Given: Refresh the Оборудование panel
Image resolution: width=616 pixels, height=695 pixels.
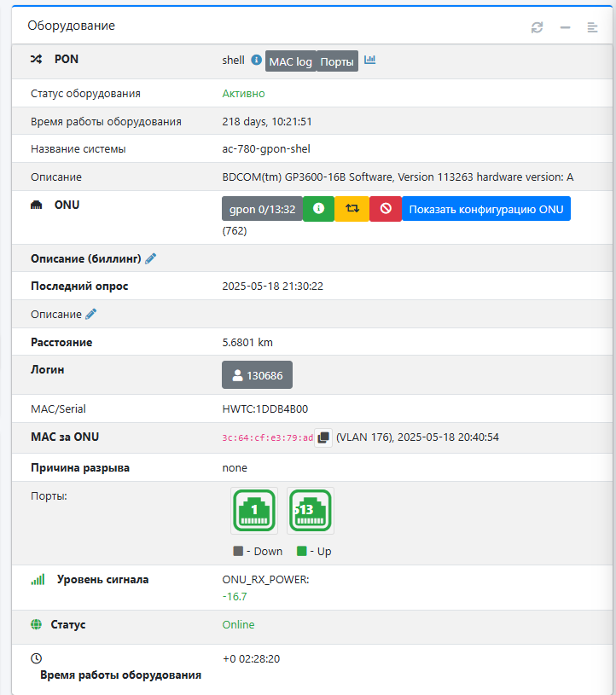Looking at the screenshot, I should click(x=537, y=27).
